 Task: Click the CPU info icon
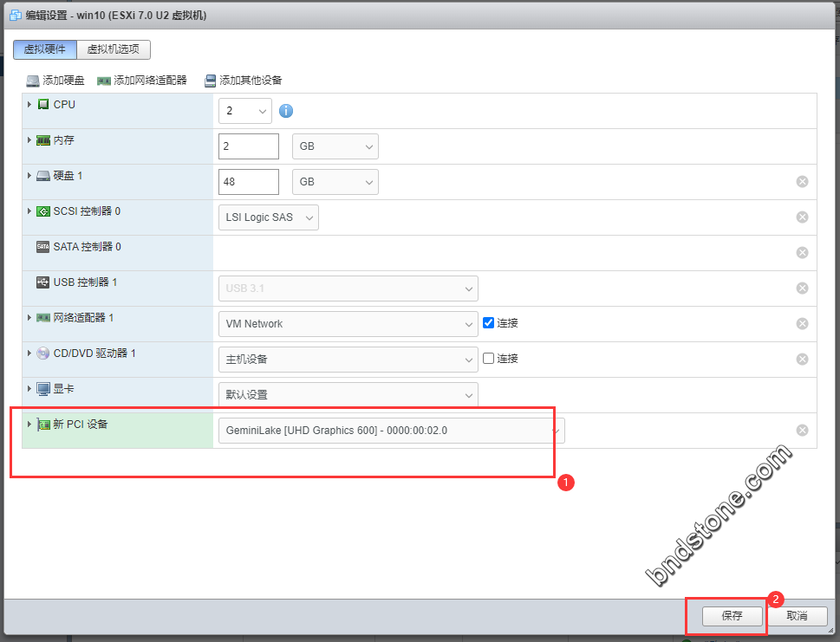coord(286,111)
